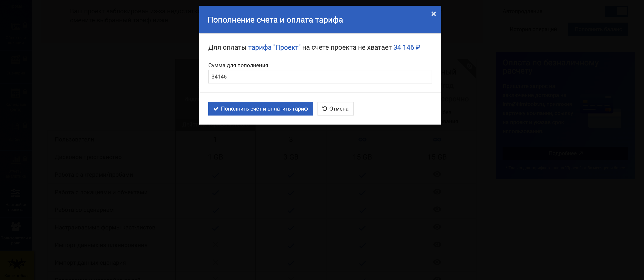
Task: Open 'История операций' on background page
Action: (533, 30)
